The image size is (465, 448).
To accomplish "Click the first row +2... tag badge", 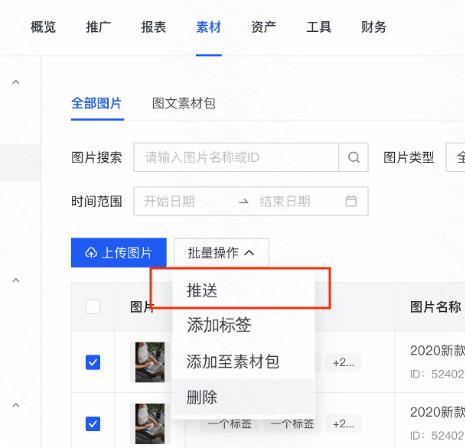I will click(x=344, y=362).
